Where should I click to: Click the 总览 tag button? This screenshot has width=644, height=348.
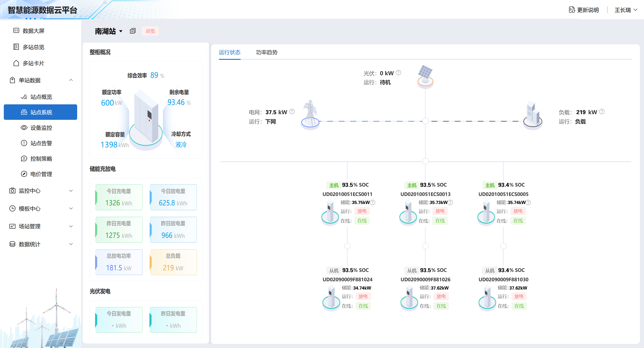[150, 31]
